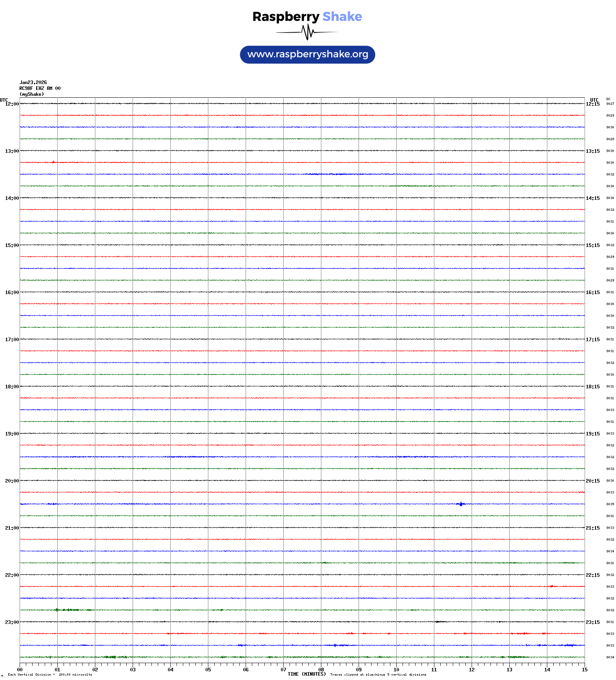Click the vertical division microvolts scale note
The width and height of the screenshot is (616, 680).
(50, 675)
